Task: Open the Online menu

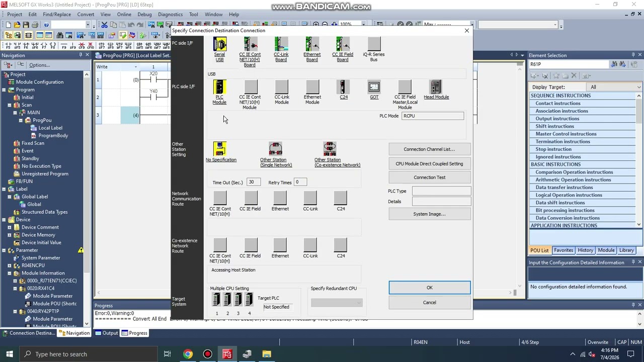Action: coord(124,14)
